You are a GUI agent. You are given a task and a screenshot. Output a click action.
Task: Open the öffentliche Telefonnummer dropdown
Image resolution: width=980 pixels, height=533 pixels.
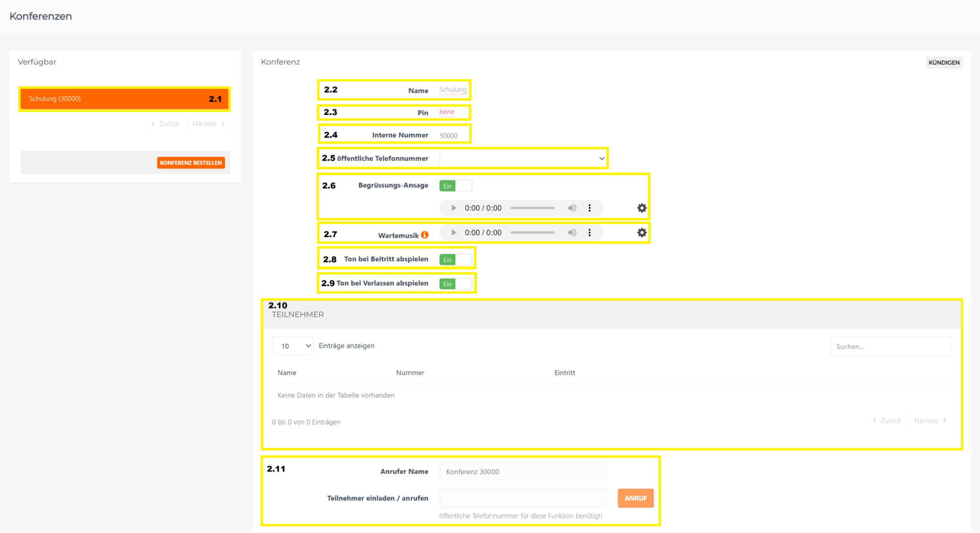pos(523,158)
